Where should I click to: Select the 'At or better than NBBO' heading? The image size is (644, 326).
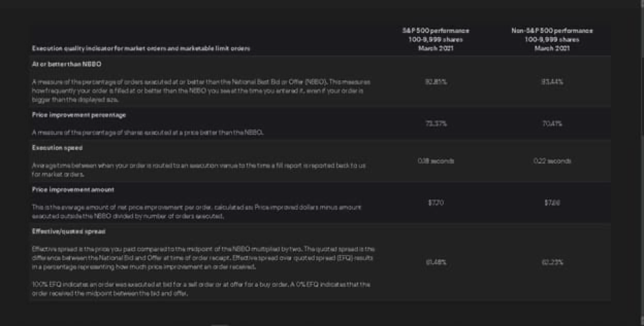(x=67, y=64)
